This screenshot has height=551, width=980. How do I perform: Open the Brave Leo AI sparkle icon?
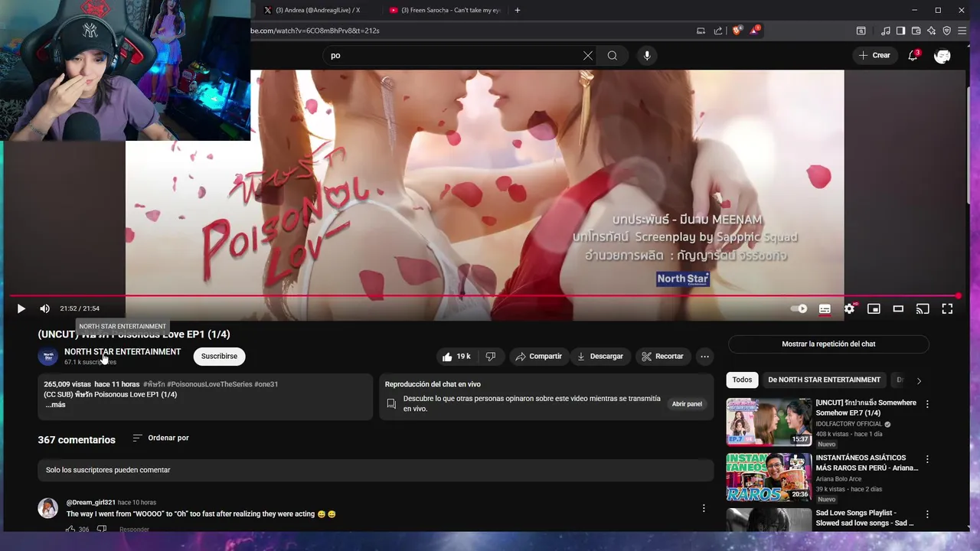[x=931, y=31]
